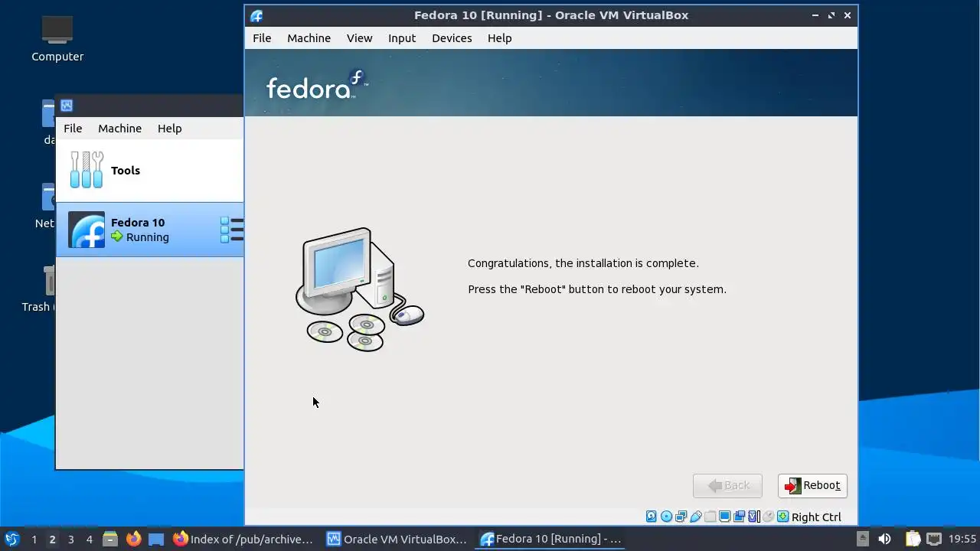Click the Reboot button

tap(812, 486)
